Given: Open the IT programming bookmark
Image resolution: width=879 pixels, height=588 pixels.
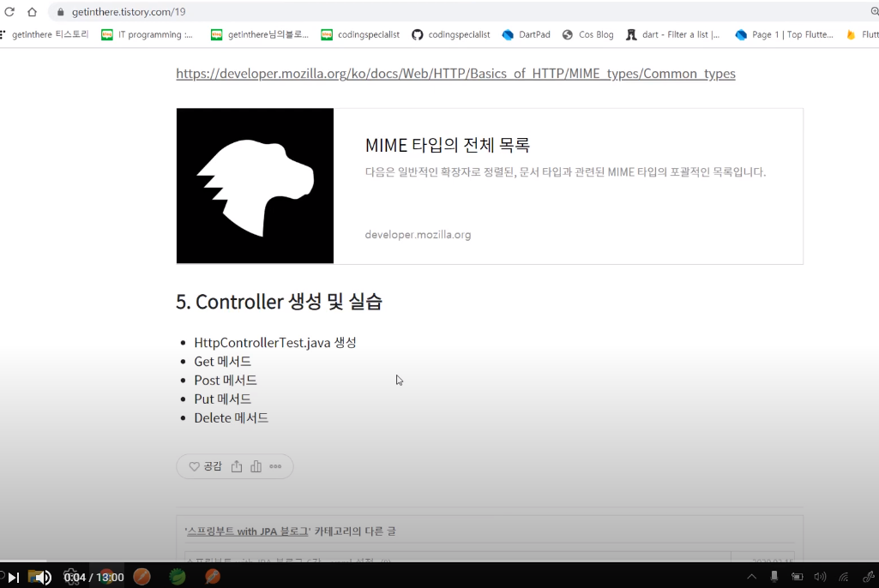Looking at the screenshot, I should (147, 35).
